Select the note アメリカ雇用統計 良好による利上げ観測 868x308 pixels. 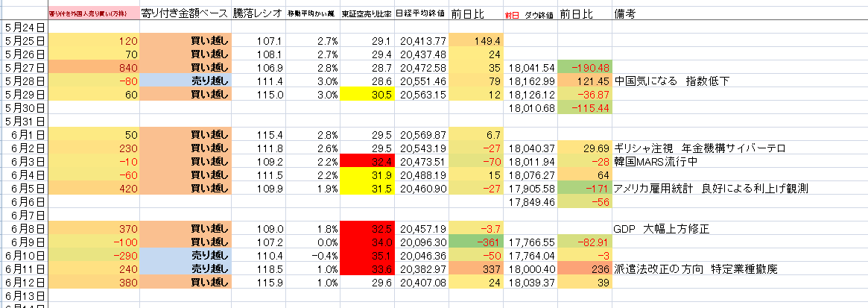(x=712, y=189)
